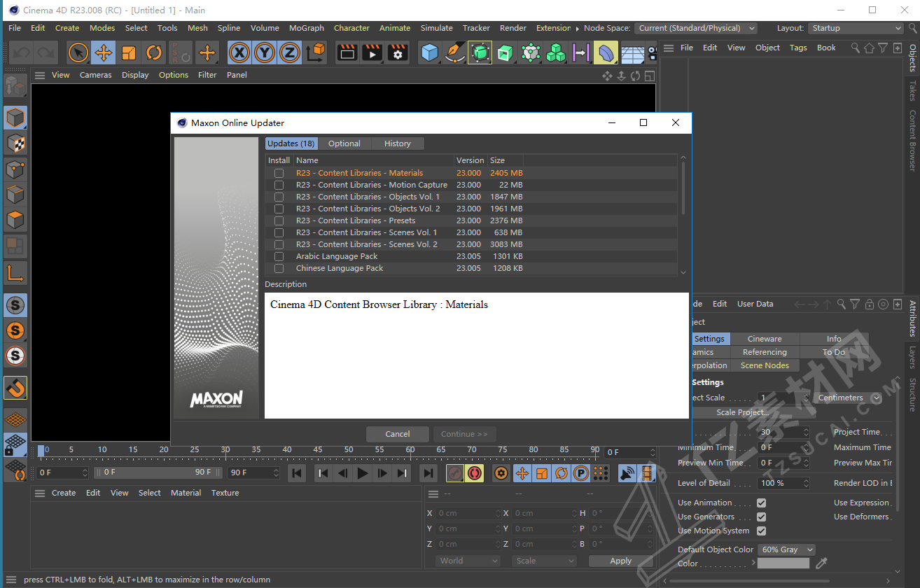This screenshot has width=920, height=588.
Task: Open the Layout Startup dropdown
Action: pos(856,28)
